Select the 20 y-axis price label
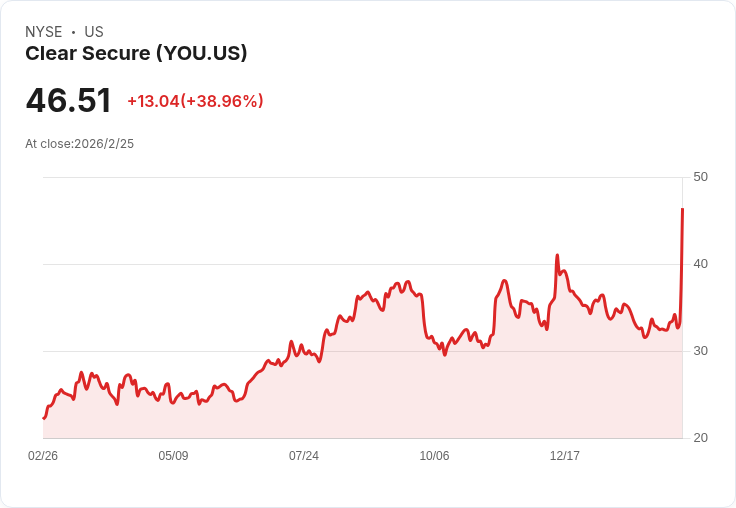The height and width of the screenshot is (508, 736). [700, 438]
